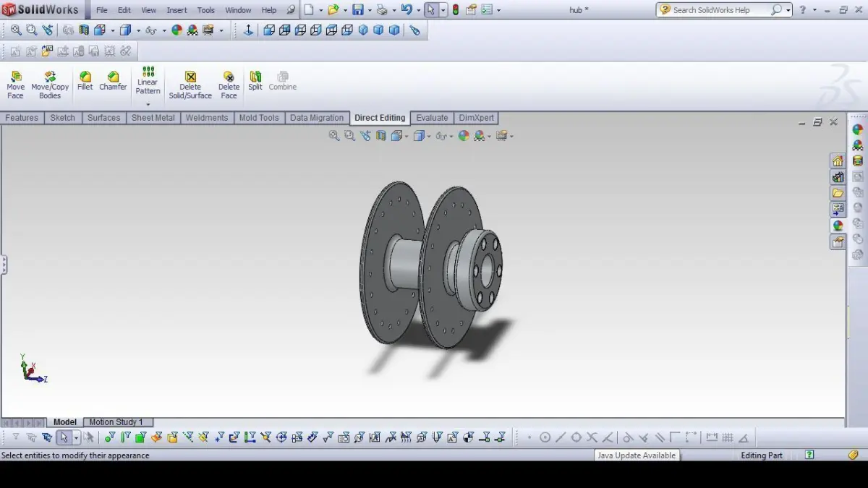This screenshot has width=868, height=488.
Task: Click the Java Update Available notification
Action: click(637, 455)
